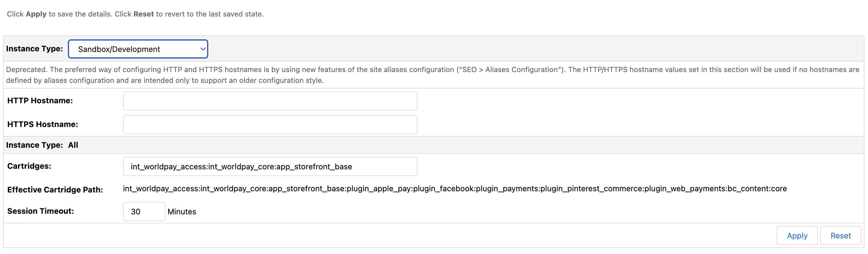Click 'to revert to the last saved state' text
The width and height of the screenshot is (868, 254).
point(209,14)
